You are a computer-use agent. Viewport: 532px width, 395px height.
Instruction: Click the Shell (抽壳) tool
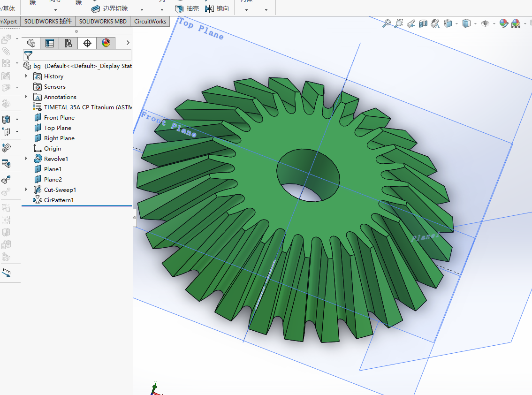(x=187, y=8)
